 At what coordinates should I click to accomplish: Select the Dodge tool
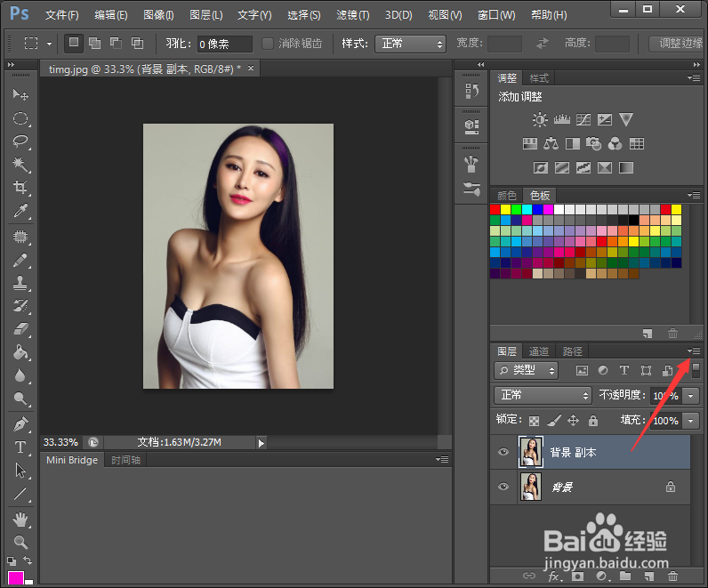coord(20,399)
